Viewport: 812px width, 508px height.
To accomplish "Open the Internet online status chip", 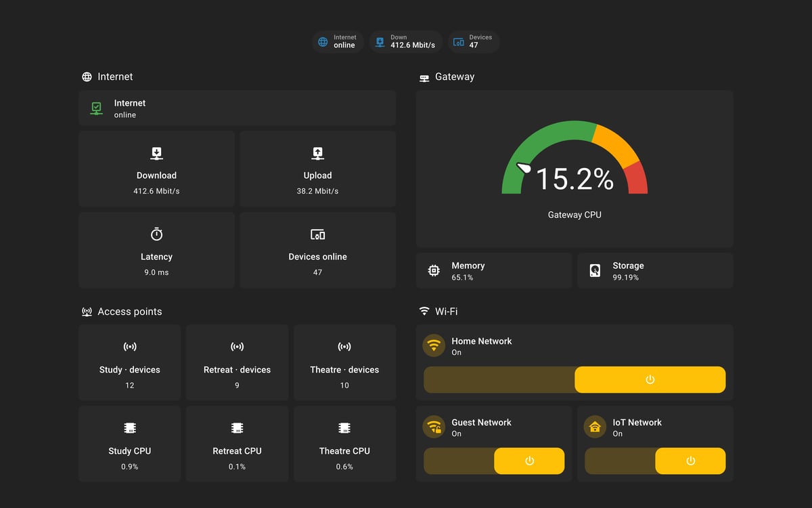I will pyautogui.click(x=338, y=42).
